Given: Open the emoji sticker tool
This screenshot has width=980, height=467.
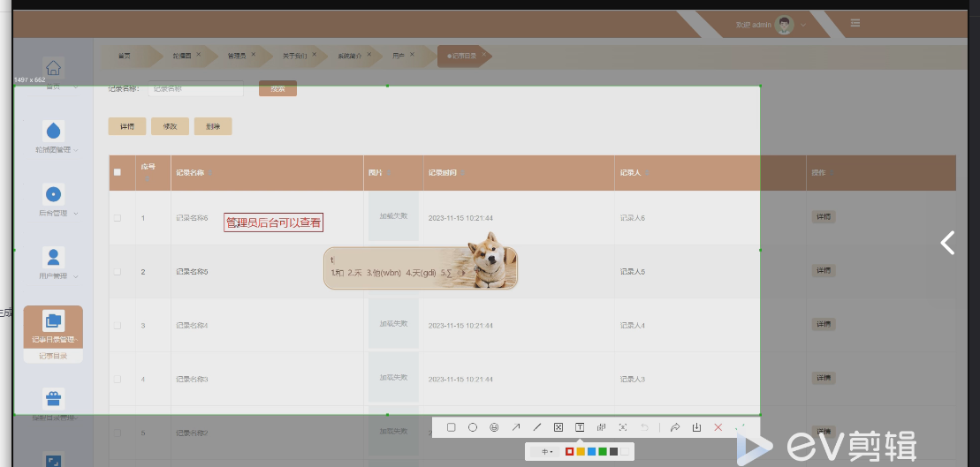Looking at the screenshot, I should 494,427.
